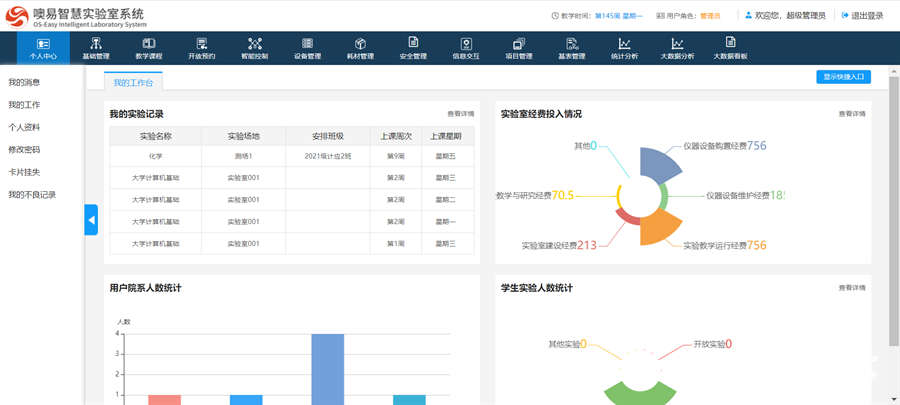Image resolution: width=900 pixels, height=405 pixels.
Task: Click the 安全管理 shield icon
Action: click(x=413, y=45)
